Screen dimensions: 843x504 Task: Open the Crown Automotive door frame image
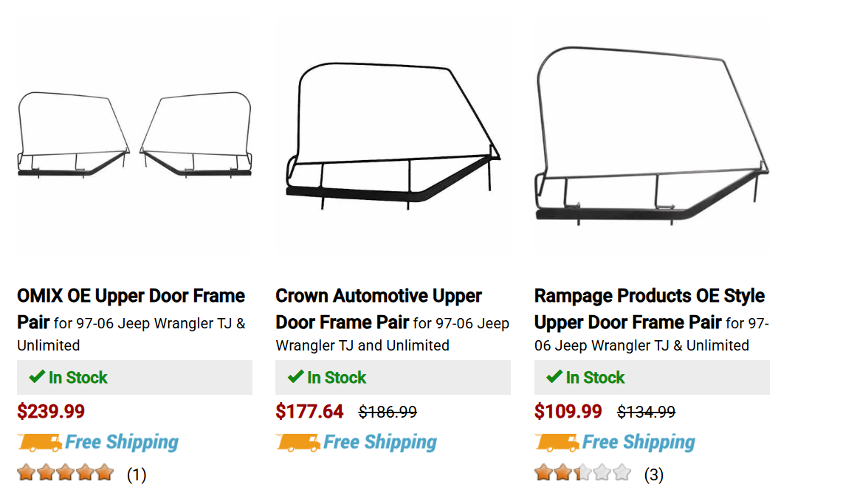click(392, 137)
